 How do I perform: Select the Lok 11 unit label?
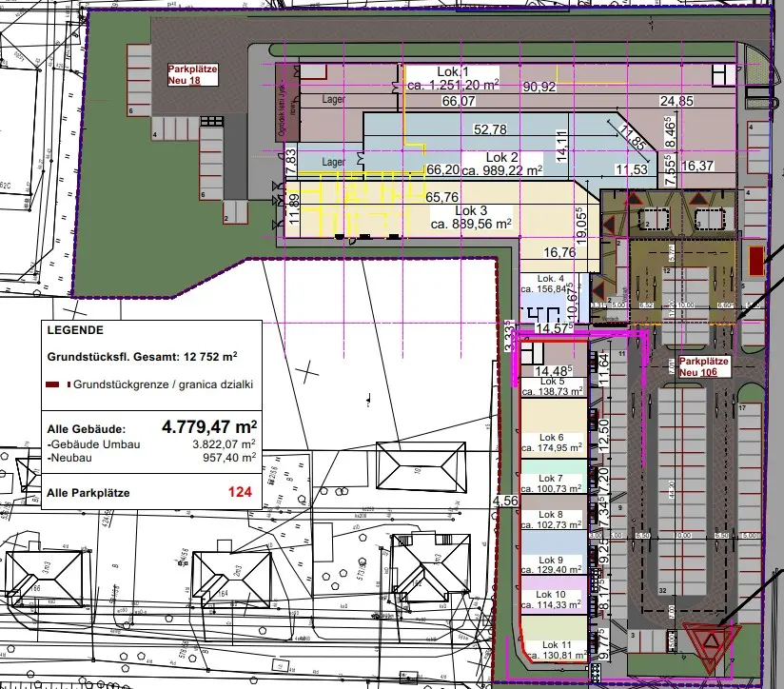551,650
